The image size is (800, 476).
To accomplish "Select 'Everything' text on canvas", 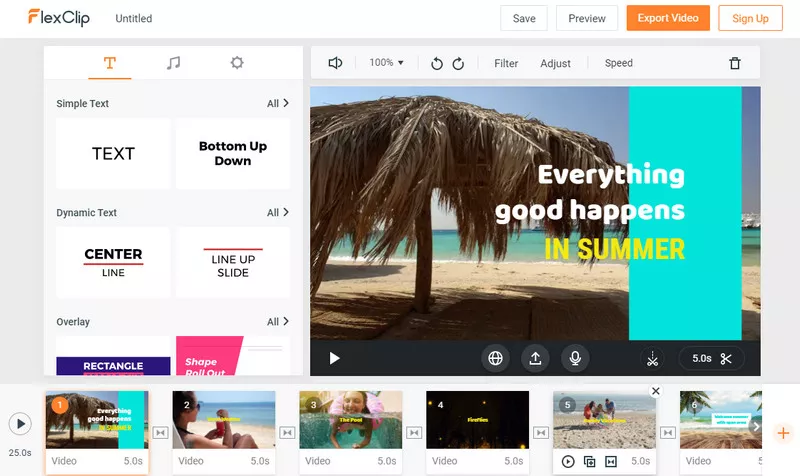I will (x=611, y=175).
